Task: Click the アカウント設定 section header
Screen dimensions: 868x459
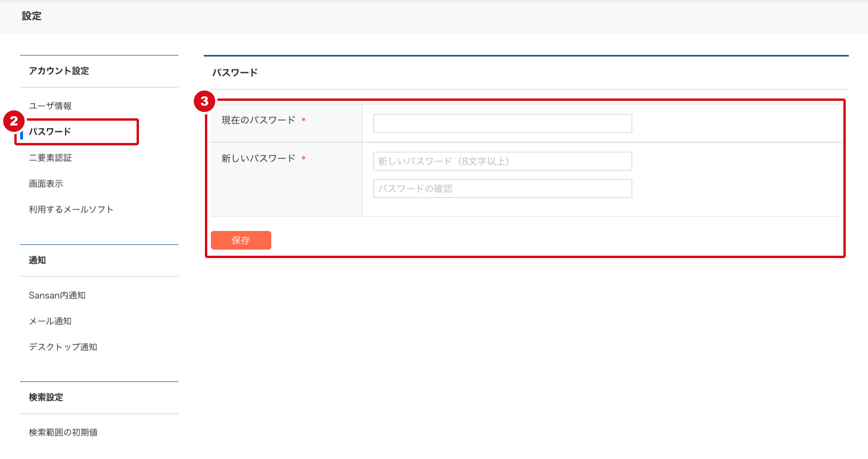Action: tap(59, 71)
